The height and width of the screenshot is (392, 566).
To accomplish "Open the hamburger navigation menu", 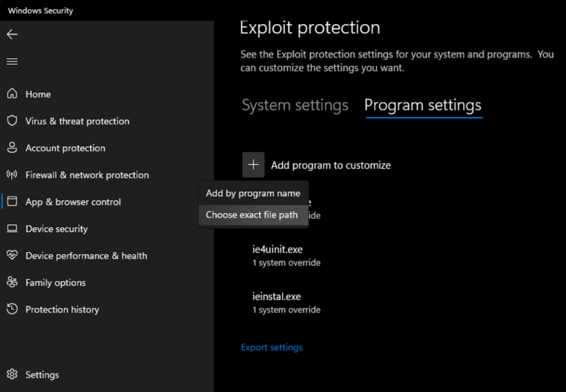I will pyautogui.click(x=12, y=62).
